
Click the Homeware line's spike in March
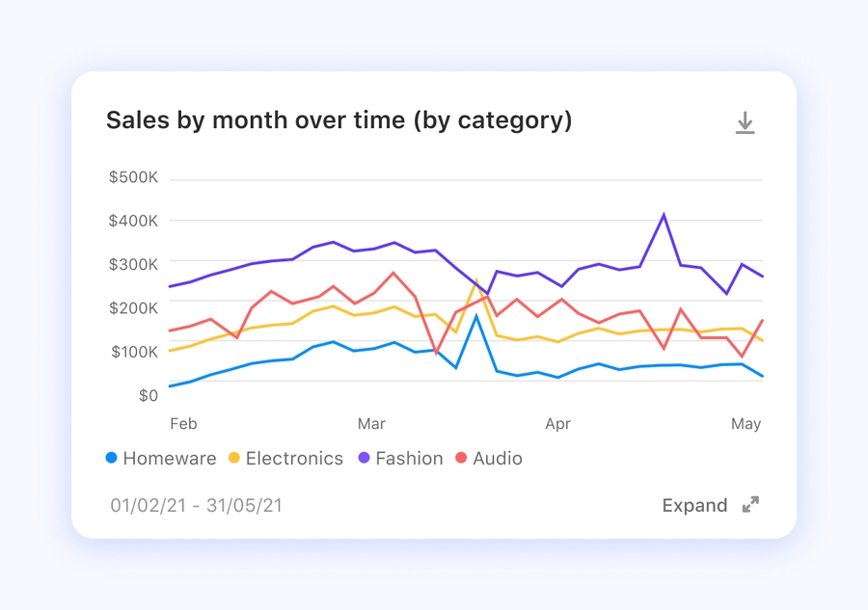click(x=476, y=316)
